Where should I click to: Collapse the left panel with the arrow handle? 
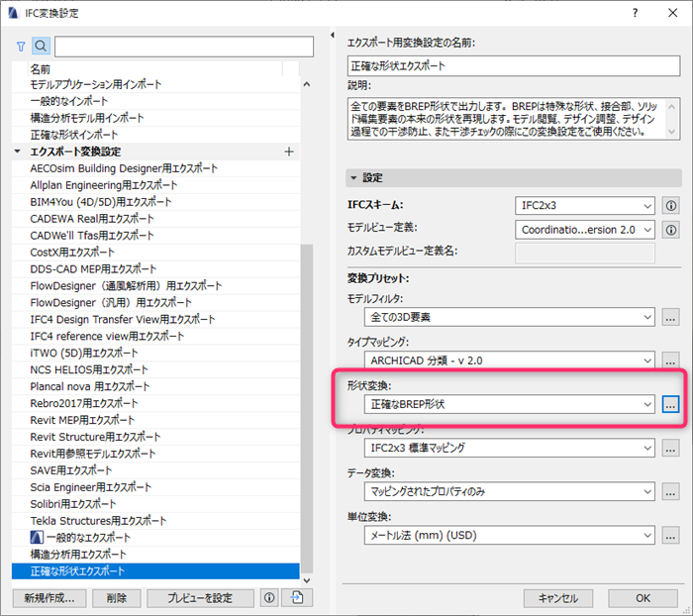[x=332, y=35]
